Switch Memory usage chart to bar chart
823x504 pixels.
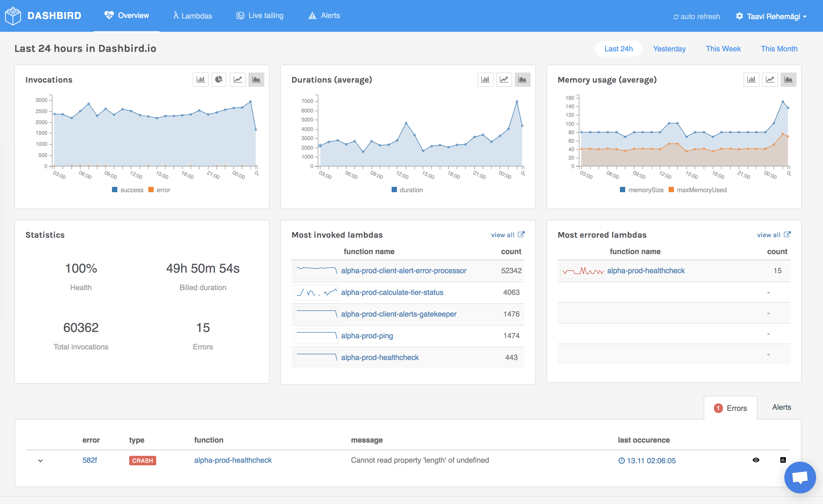click(751, 79)
